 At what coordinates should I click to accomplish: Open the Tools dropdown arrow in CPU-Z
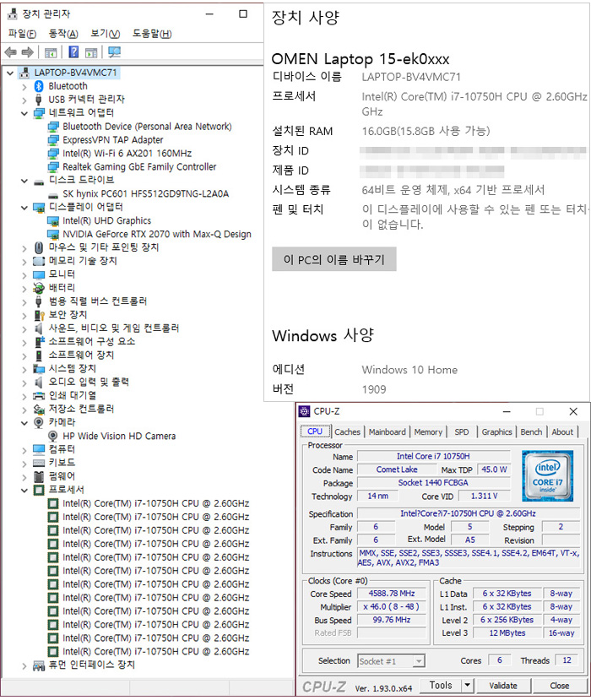point(468,686)
